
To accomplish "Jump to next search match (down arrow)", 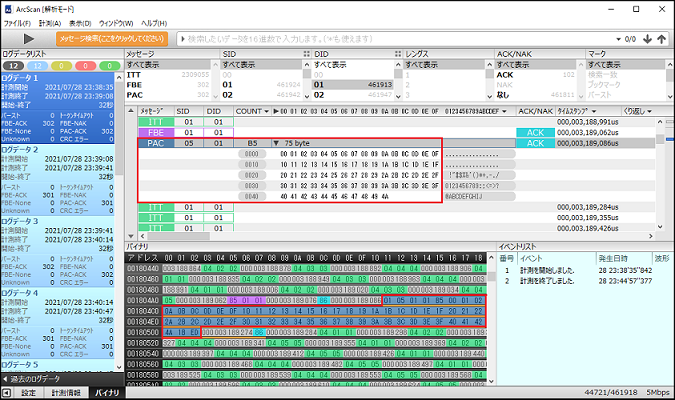I will coord(647,39).
